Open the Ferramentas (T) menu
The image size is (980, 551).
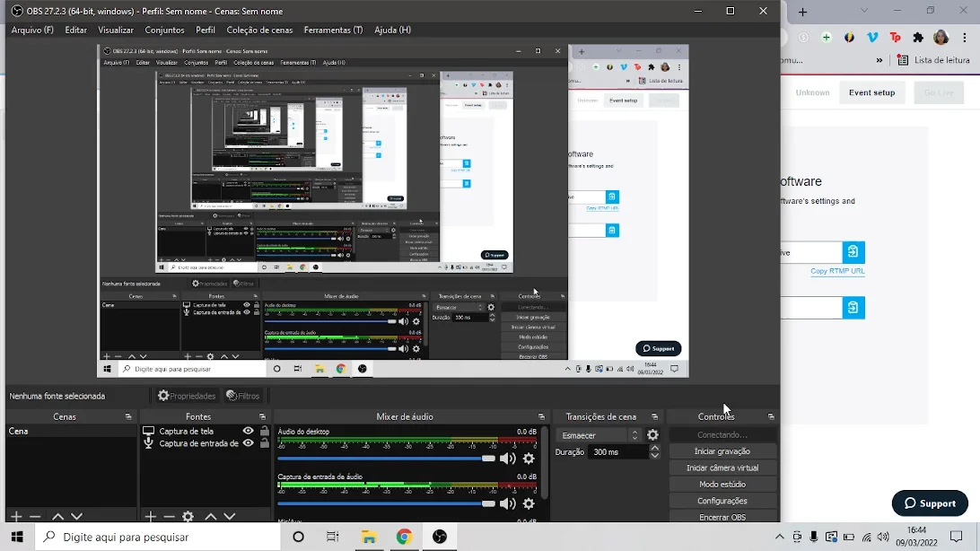pos(333,30)
